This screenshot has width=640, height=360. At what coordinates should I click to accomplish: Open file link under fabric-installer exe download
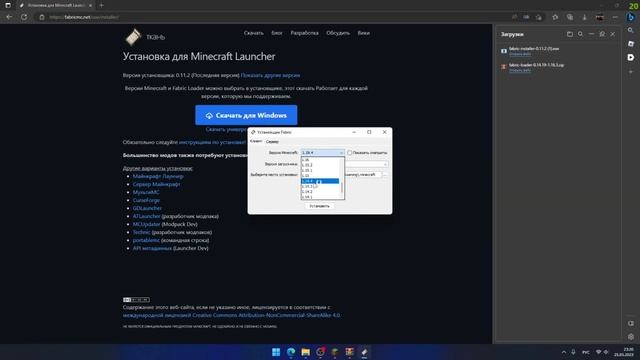coord(520,54)
